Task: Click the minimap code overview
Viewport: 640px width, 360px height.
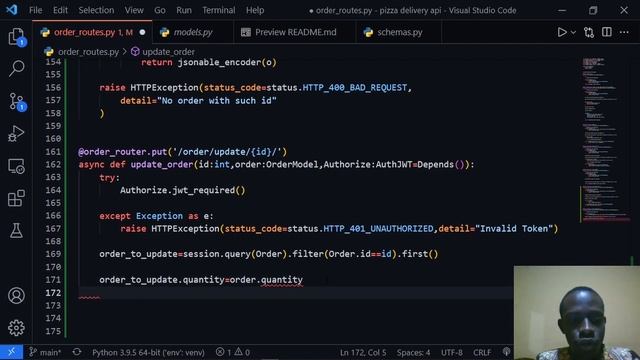Action: click(x=605, y=140)
